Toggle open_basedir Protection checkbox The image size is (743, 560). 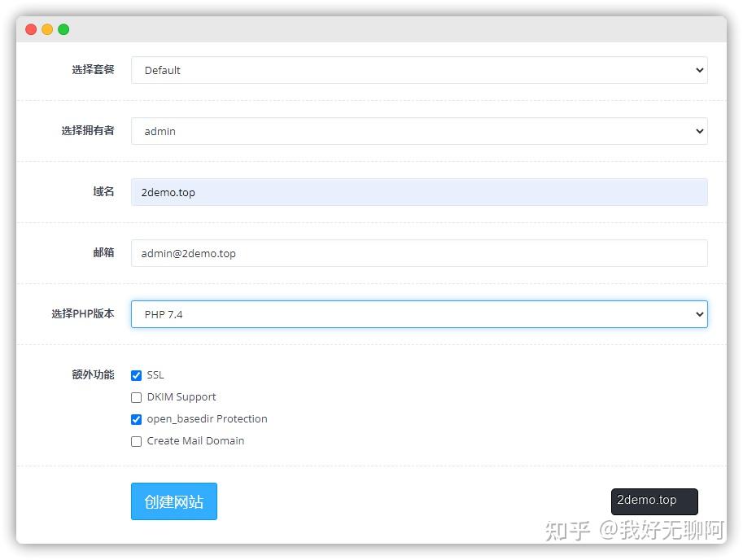[x=137, y=419]
